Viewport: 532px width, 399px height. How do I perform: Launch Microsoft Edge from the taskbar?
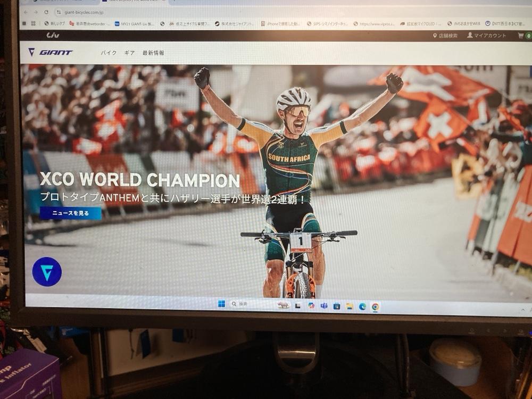[362, 306]
